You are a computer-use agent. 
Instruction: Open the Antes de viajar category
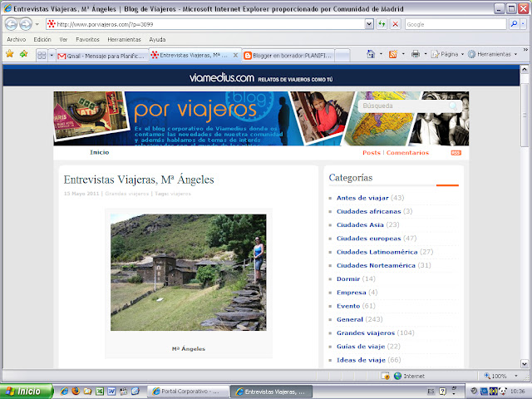[x=362, y=198]
